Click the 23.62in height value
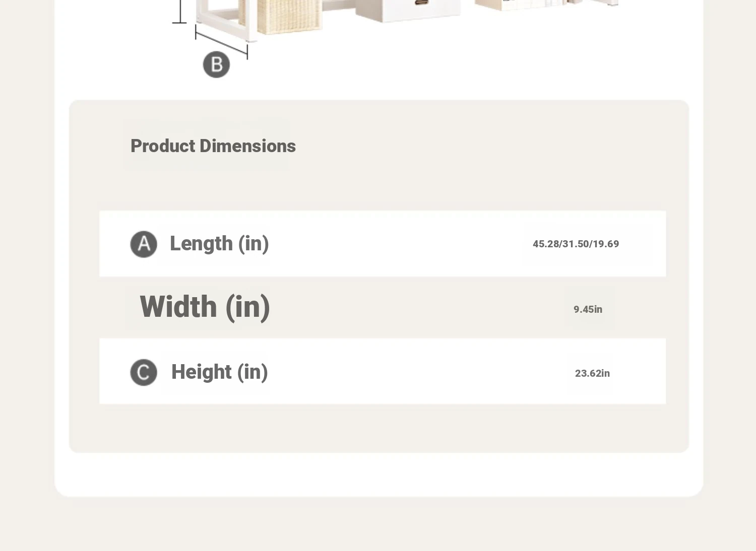 592,373
